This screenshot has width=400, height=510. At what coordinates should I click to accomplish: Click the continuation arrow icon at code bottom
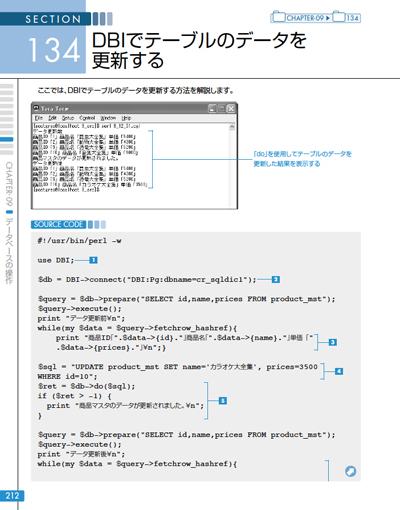pyautogui.click(x=350, y=471)
